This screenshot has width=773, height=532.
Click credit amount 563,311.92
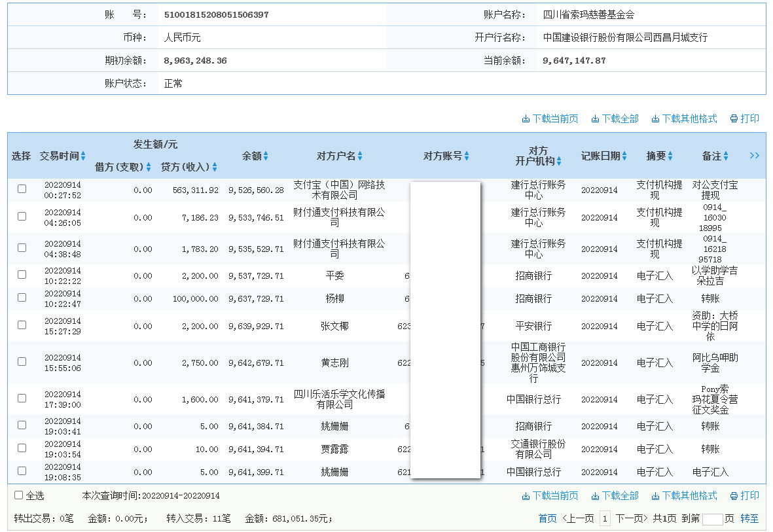pyautogui.click(x=195, y=190)
